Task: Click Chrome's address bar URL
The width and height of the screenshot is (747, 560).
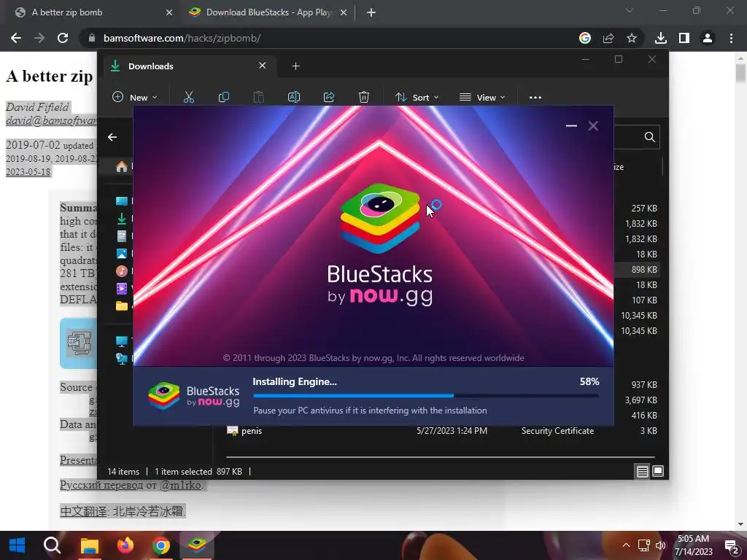Action: (x=182, y=38)
